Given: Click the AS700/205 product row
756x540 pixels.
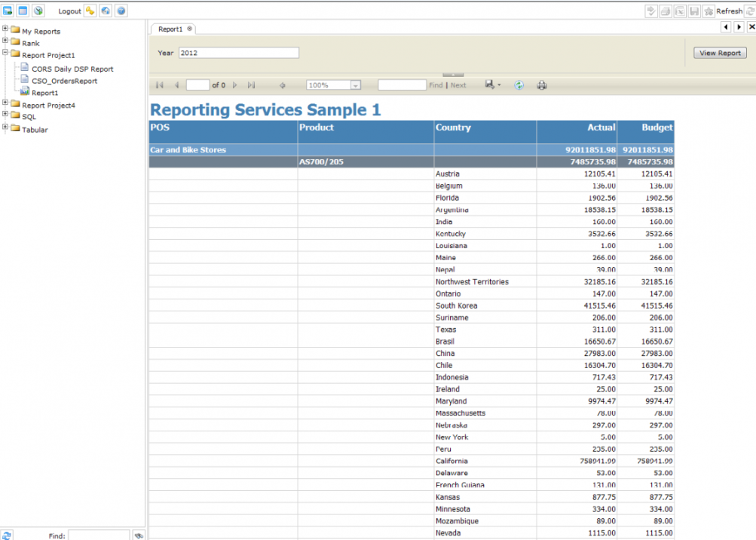Looking at the screenshot, I should click(412, 161).
